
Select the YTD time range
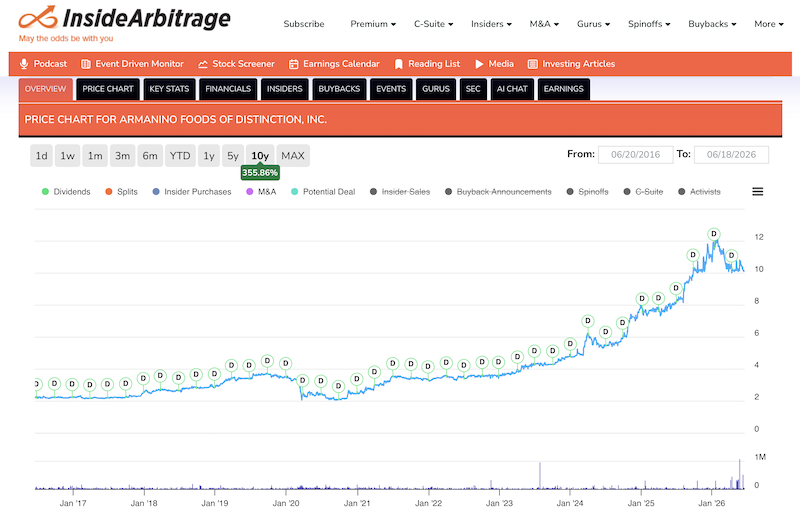pos(180,156)
